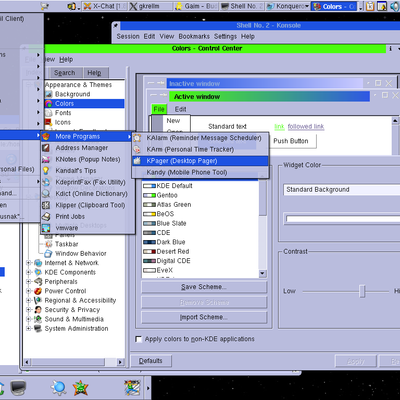Click the green star icon in panel
Screen dimensions: 400x400
80,388
